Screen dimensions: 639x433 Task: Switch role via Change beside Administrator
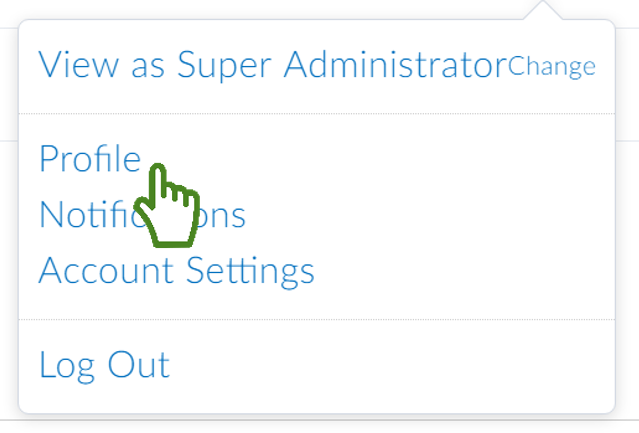pos(551,67)
